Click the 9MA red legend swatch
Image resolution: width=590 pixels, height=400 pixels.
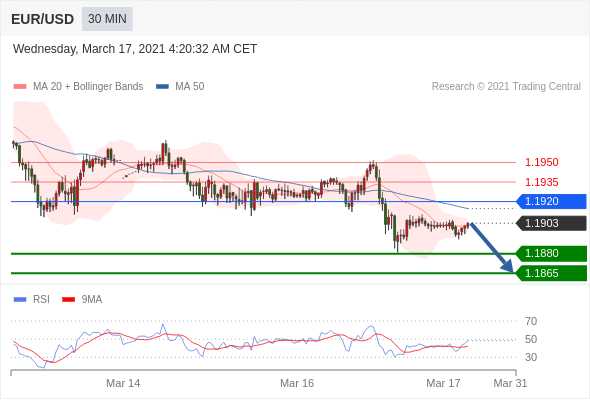coord(68,300)
